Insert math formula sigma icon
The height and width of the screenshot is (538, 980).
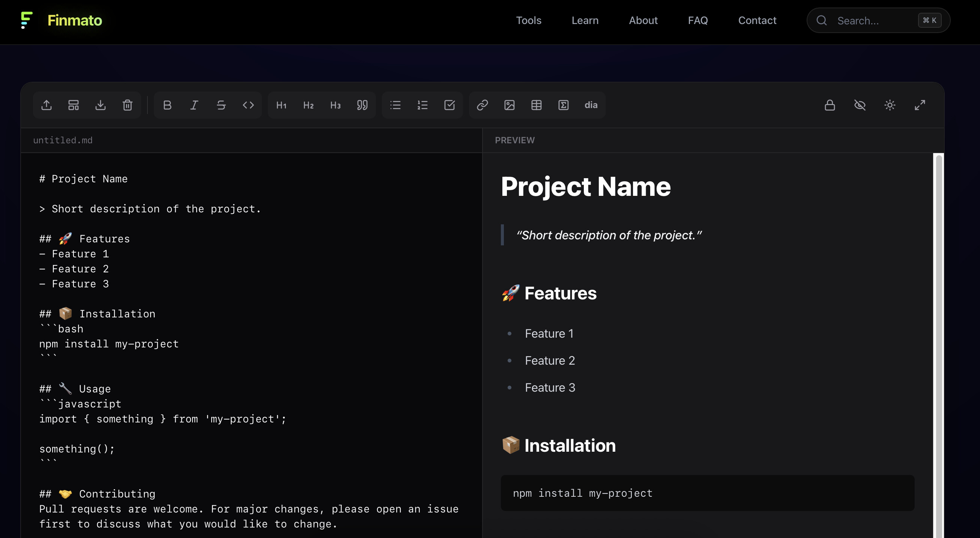click(x=564, y=105)
